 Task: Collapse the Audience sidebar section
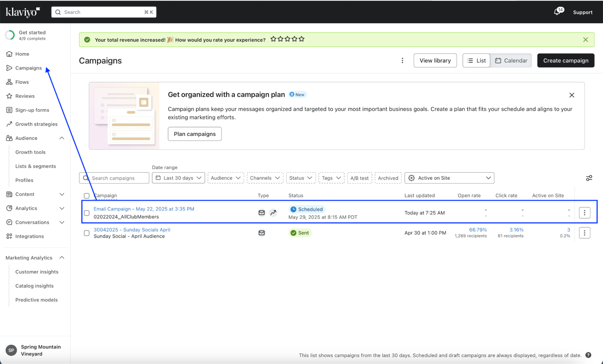click(x=62, y=138)
